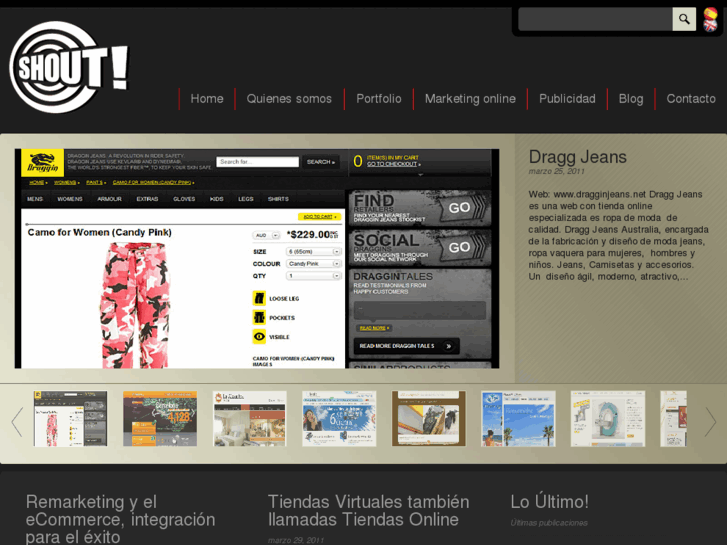The width and height of the screenshot is (727, 545).
Task: Click the large Draggin website preview image
Action: (257, 258)
